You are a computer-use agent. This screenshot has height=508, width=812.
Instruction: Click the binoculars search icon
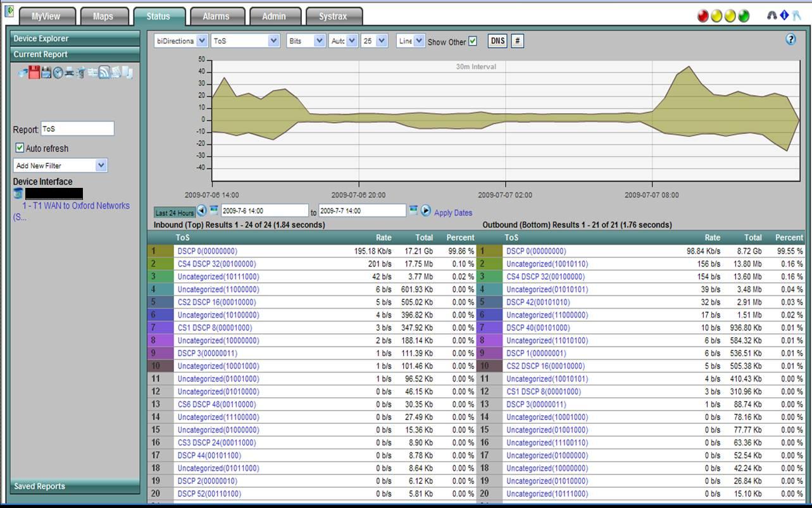pos(771,15)
